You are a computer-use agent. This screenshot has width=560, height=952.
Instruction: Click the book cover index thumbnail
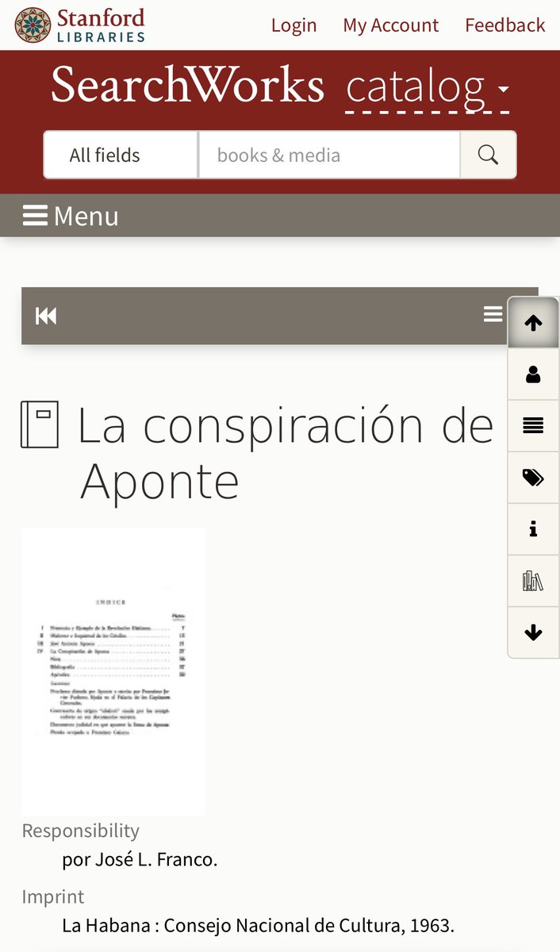113,671
